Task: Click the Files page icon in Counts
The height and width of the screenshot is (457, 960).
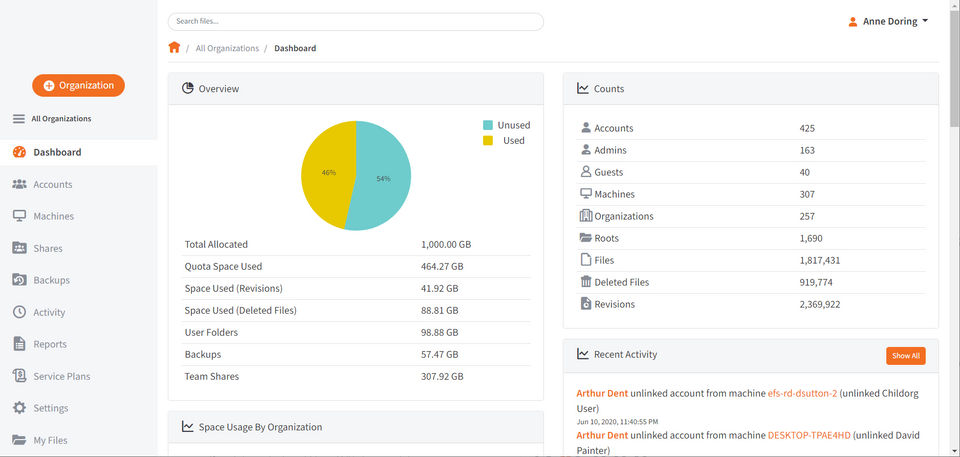Action: [x=586, y=260]
